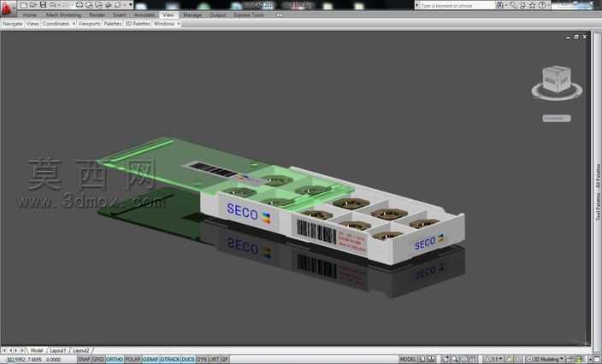Open the Manage ribbon tab

point(192,15)
